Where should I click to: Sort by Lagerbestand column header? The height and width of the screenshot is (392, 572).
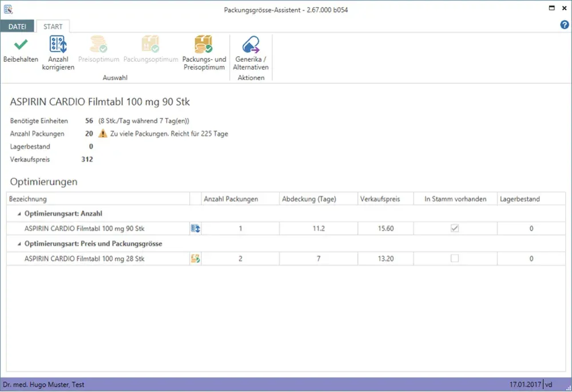[x=531, y=199]
